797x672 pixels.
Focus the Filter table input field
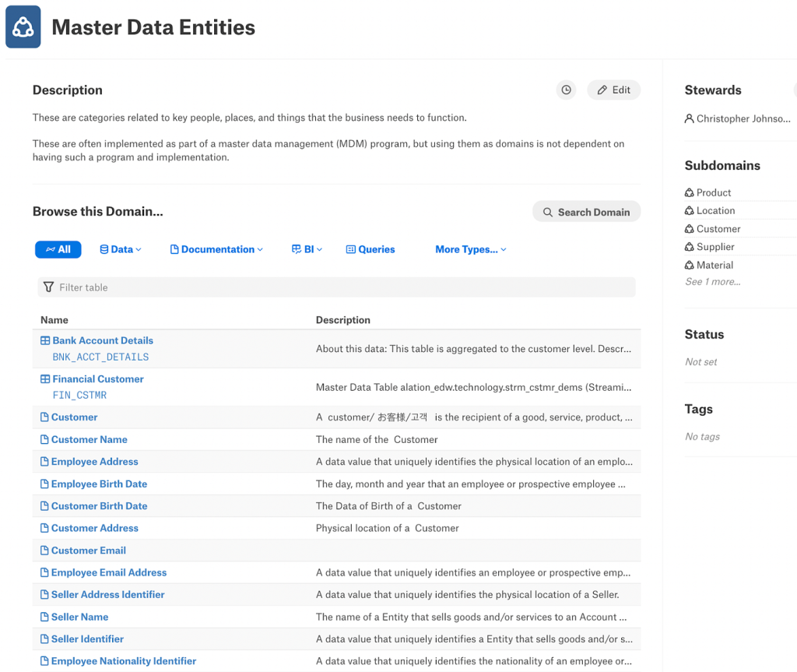pyautogui.click(x=336, y=287)
